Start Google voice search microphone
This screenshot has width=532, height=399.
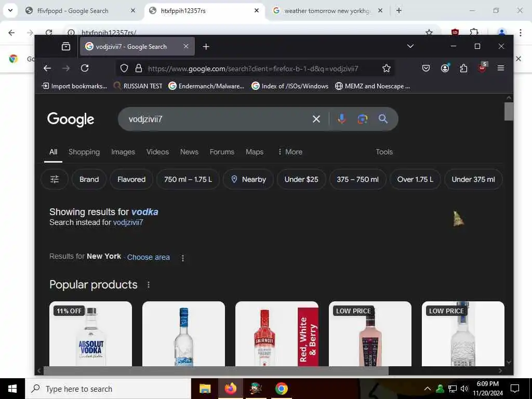342,119
